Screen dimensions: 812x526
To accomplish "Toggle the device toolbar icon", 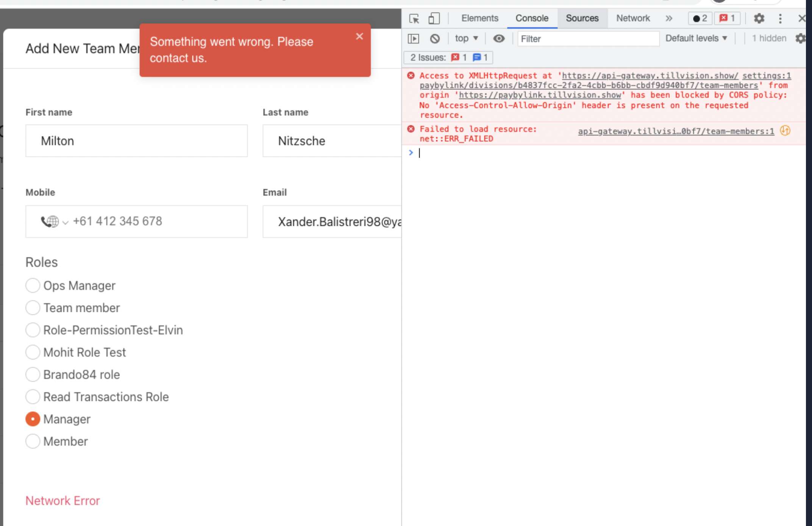I will [434, 18].
